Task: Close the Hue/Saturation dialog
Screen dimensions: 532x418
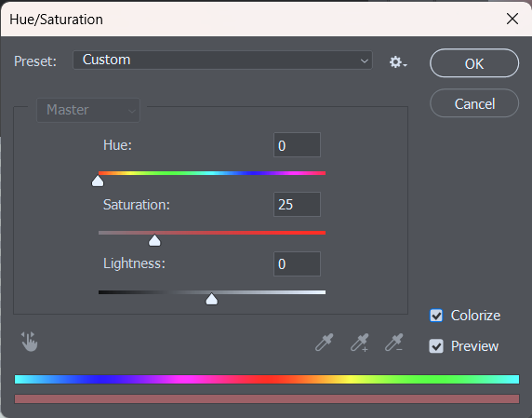Action: [x=512, y=19]
